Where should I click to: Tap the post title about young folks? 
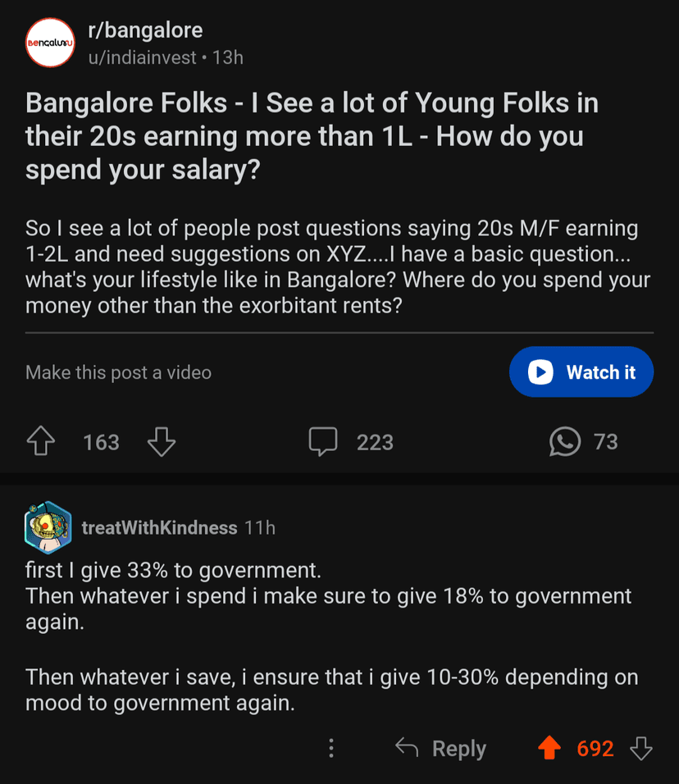click(x=312, y=135)
